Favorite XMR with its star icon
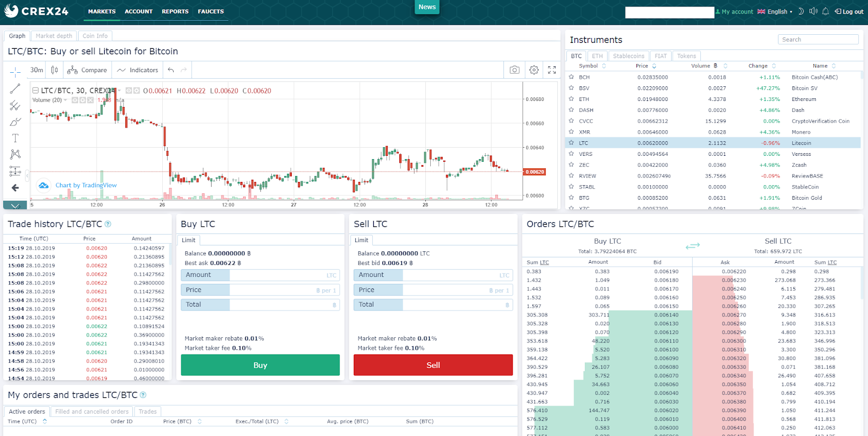Image resolution: width=868 pixels, height=436 pixels. 571,132
